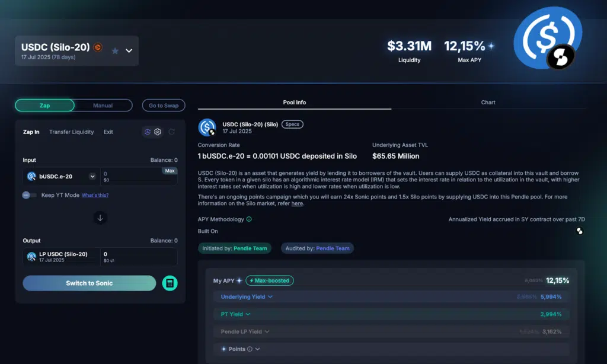Click the conversion rate text line
Screen dimensions: 607x364
[277, 156]
